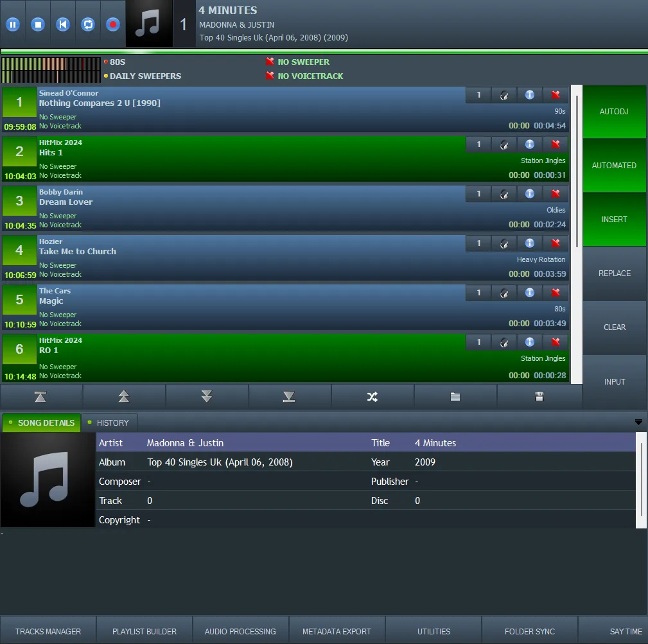Open the PLAYLIST BUILDER section
Viewport: 648px width, 644px height.
click(144, 631)
